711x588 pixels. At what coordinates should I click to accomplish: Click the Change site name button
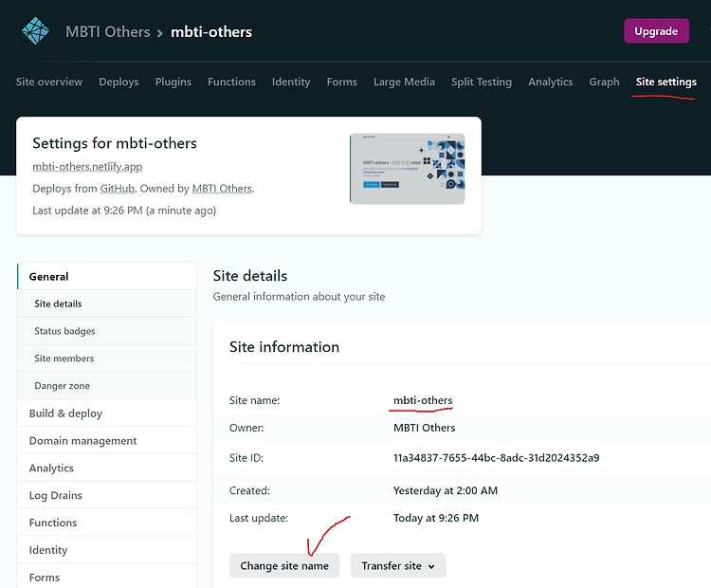pyautogui.click(x=284, y=565)
